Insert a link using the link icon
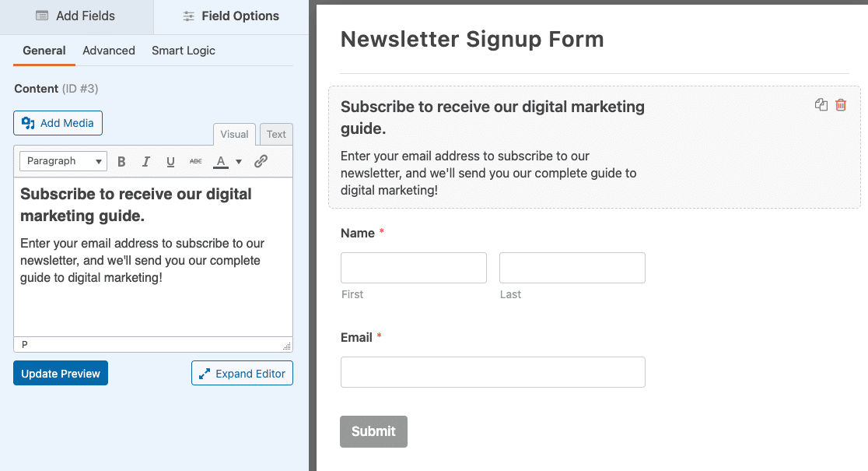Screen dimensions: 868x471 [x=261, y=162]
